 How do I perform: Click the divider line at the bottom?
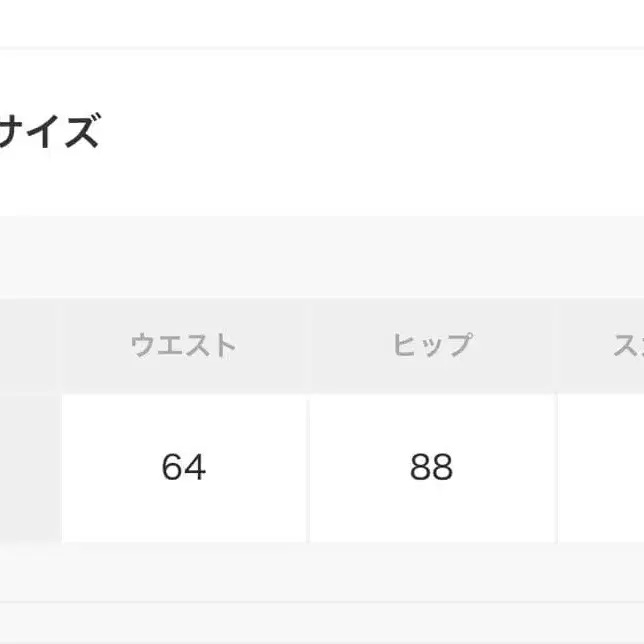pos(322,602)
